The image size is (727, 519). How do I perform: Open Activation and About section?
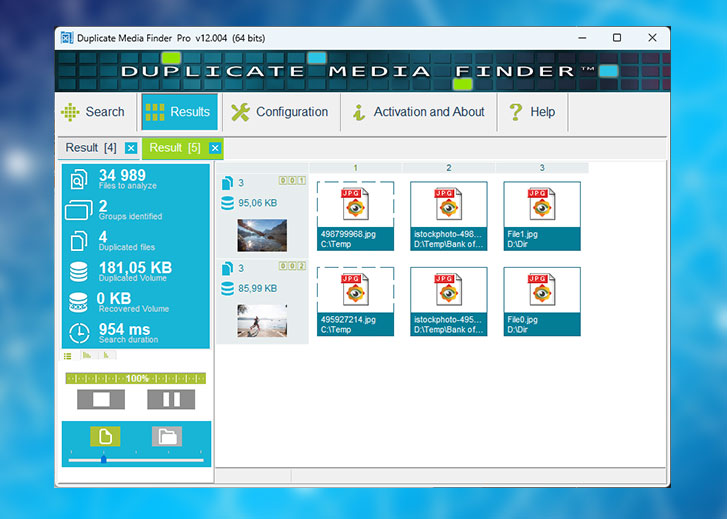pyautogui.click(x=419, y=112)
